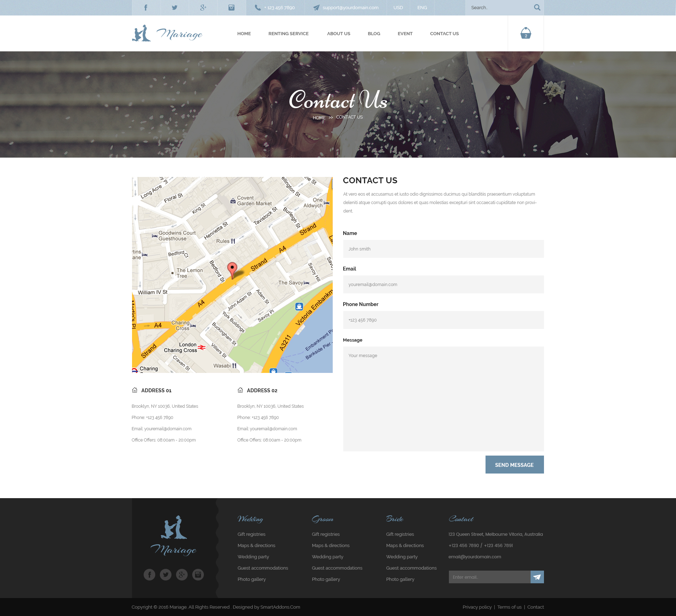Image resolution: width=676 pixels, height=616 pixels.
Task: Open the ENG language selector
Action: [x=422, y=7]
